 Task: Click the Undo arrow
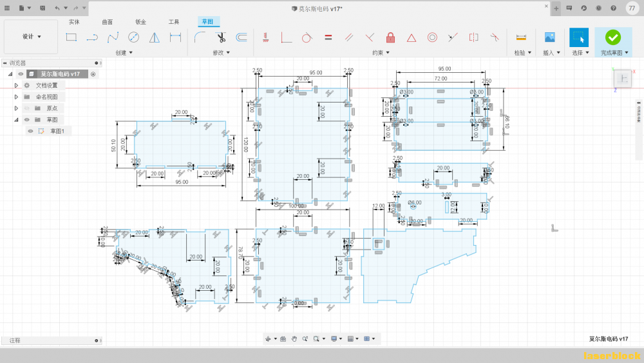57,8
